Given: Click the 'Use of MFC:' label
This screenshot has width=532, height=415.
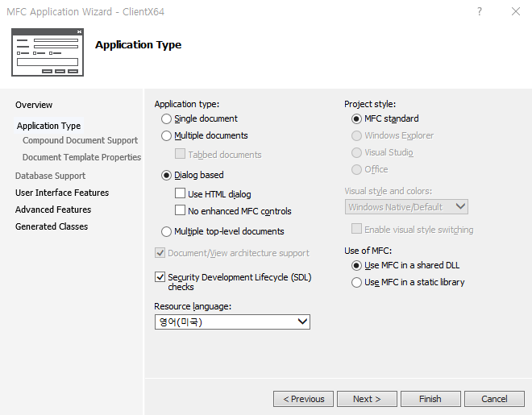Looking at the screenshot, I should coord(368,251).
